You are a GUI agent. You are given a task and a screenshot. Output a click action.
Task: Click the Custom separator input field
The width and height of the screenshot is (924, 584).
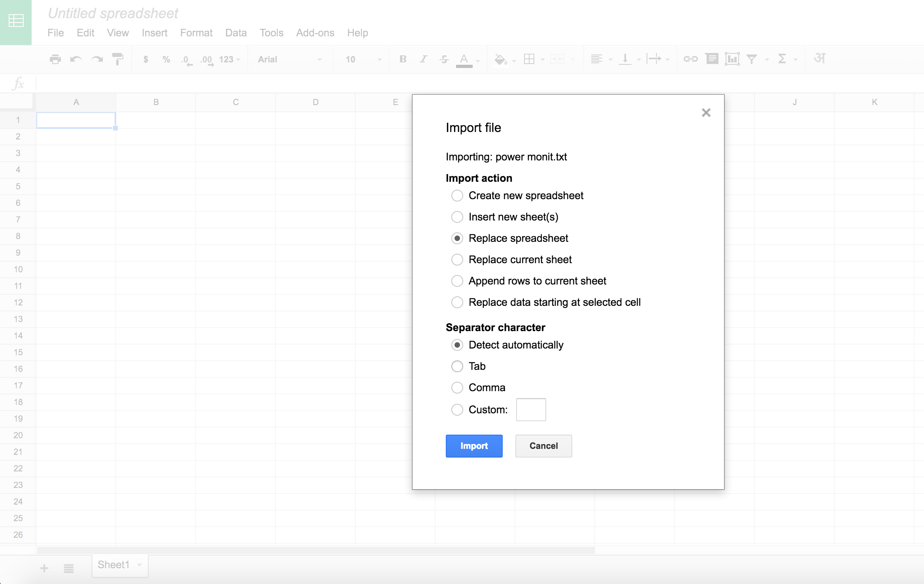[531, 409]
